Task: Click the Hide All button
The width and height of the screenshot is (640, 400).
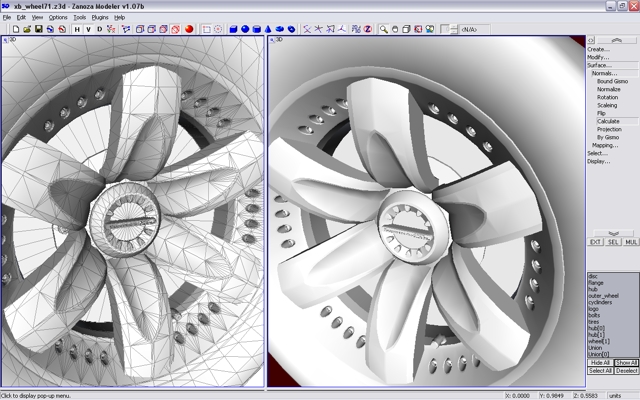Action: click(x=600, y=362)
